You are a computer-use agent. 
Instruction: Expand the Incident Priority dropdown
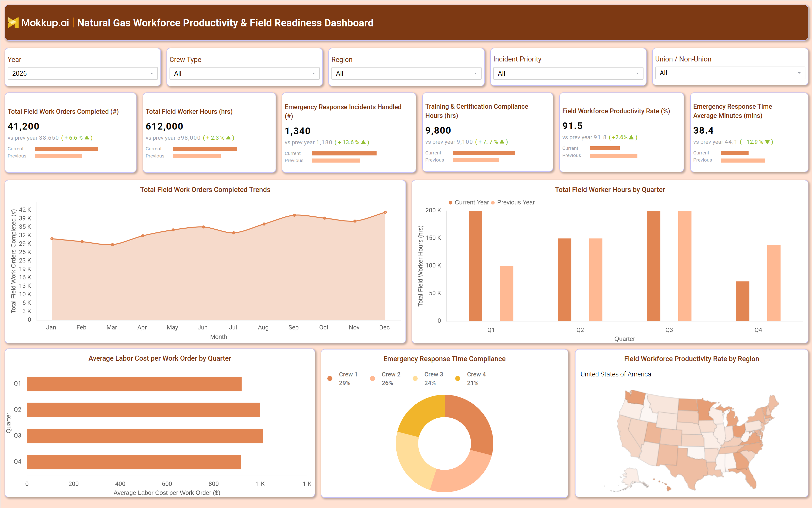tap(568, 73)
